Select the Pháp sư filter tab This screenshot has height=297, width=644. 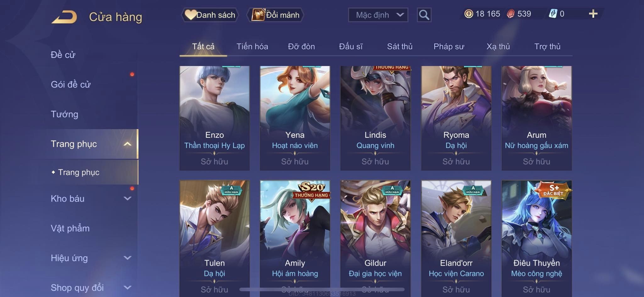[x=449, y=46]
